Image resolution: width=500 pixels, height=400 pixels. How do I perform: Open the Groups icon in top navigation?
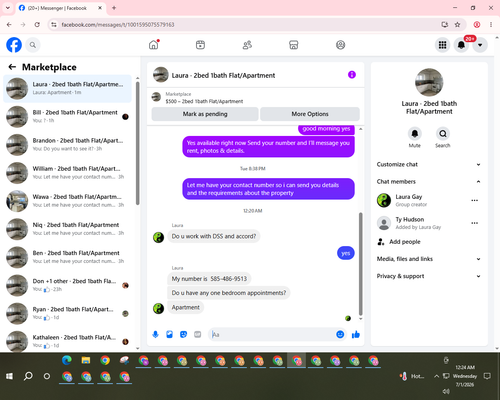pos(340,45)
